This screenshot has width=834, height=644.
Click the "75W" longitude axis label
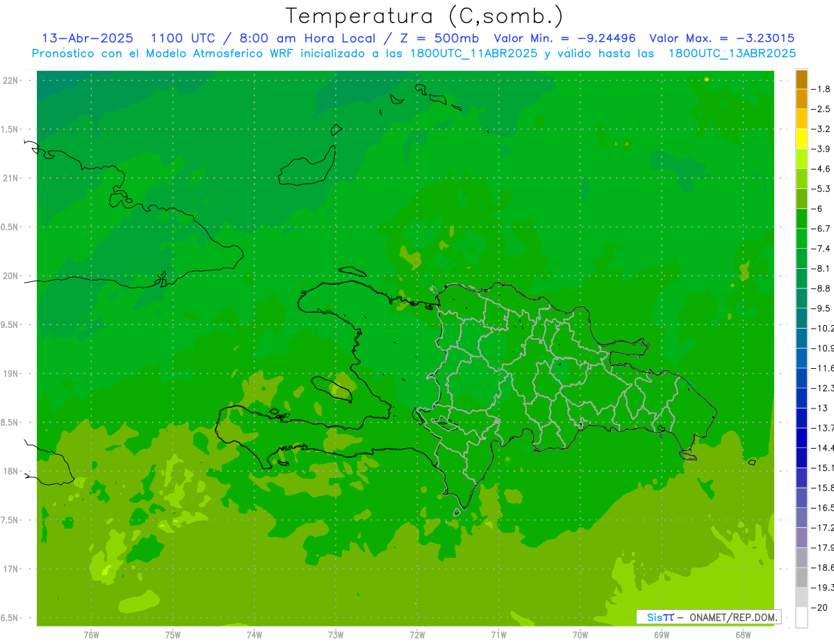pyautogui.click(x=173, y=635)
